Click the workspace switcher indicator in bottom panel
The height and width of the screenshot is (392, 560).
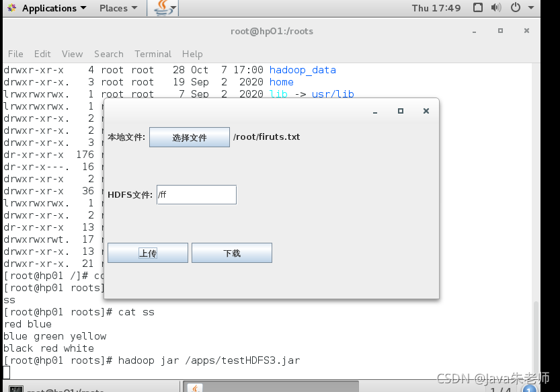[501, 389]
